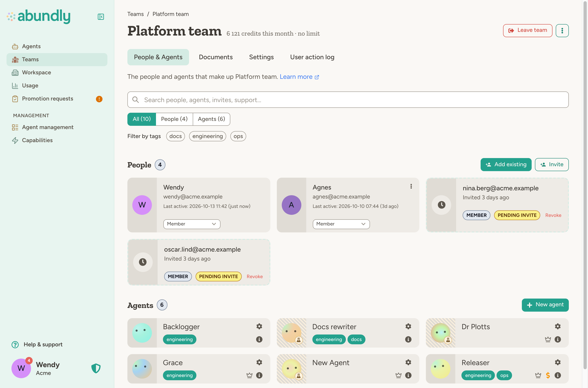Click the crown icon on Grace agent

point(249,375)
